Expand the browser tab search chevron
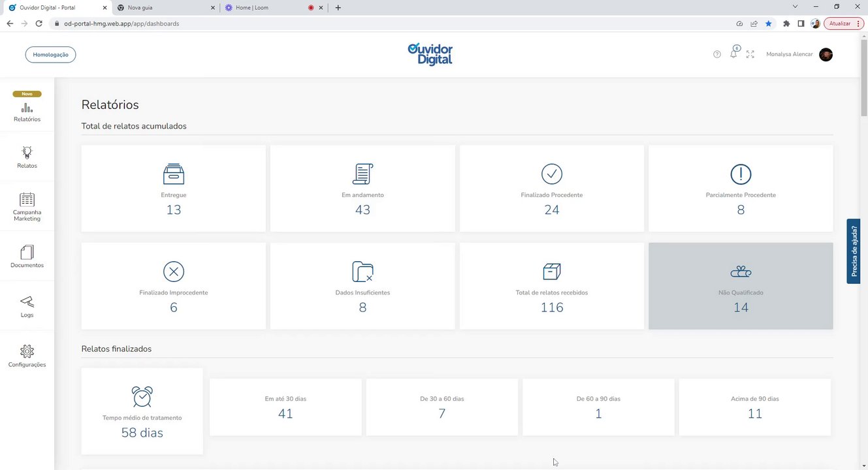 (x=795, y=7)
